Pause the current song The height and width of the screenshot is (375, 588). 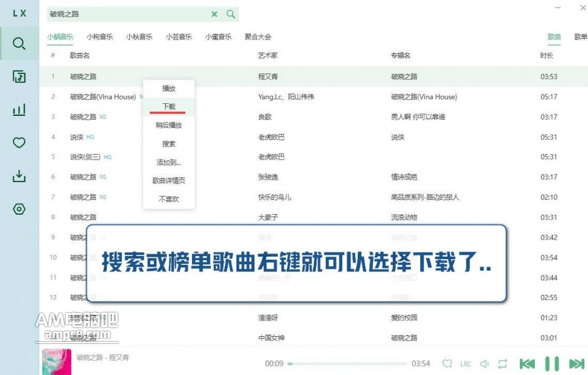click(x=552, y=364)
